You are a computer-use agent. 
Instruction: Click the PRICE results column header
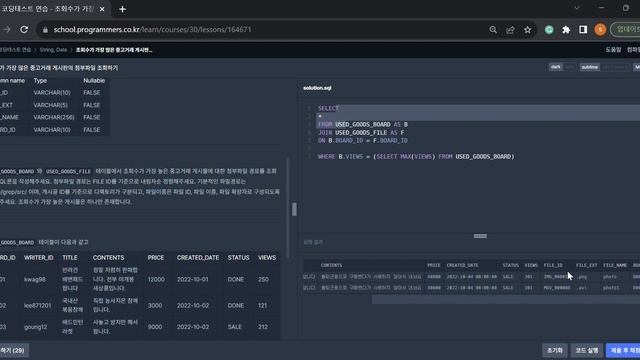(433, 265)
